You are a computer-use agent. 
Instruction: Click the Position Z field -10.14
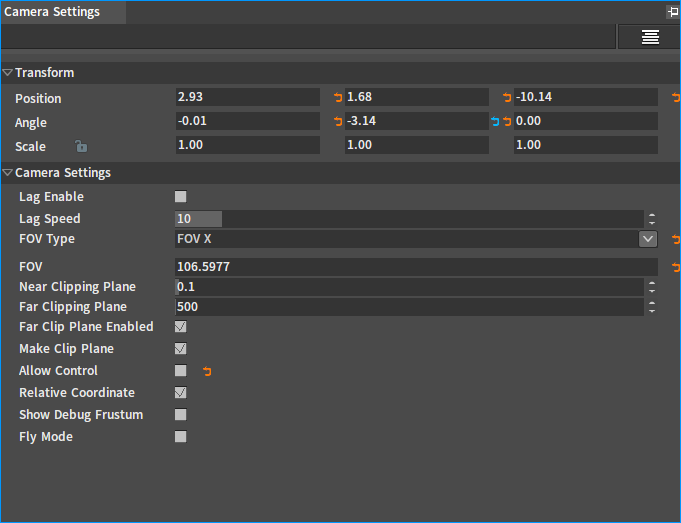[585, 97]
